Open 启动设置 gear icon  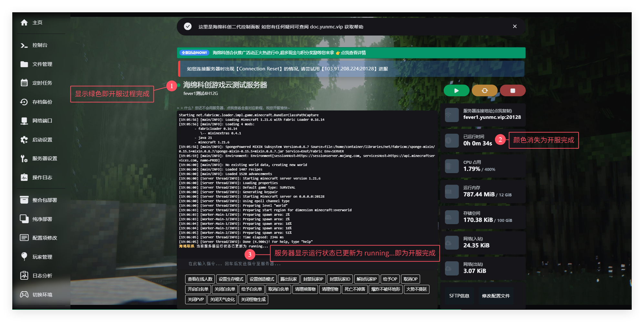[x=24, y=140]
